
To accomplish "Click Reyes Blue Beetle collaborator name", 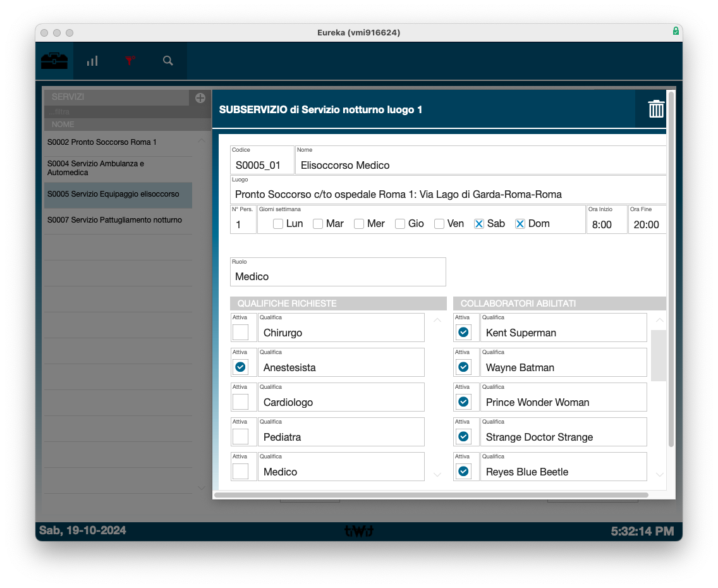I will click(x=564, y=467).
